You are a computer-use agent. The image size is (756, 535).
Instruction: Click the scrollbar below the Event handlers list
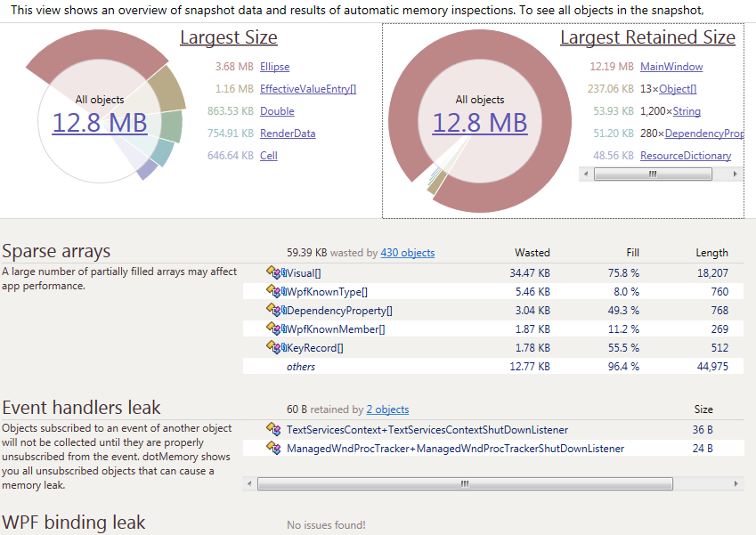464,483
